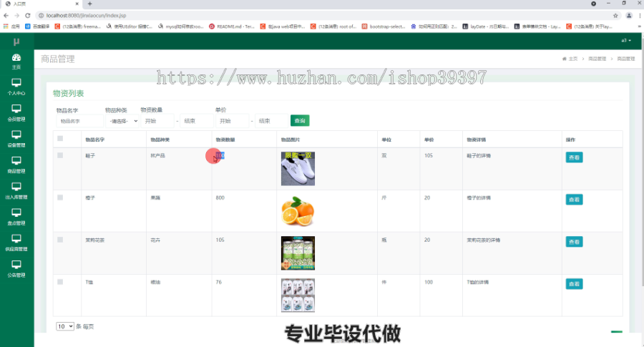Focus the 物品名字 search input
The width and height of the screenshot is (644, 347).
pyautogui.click(x=79, y=121)
